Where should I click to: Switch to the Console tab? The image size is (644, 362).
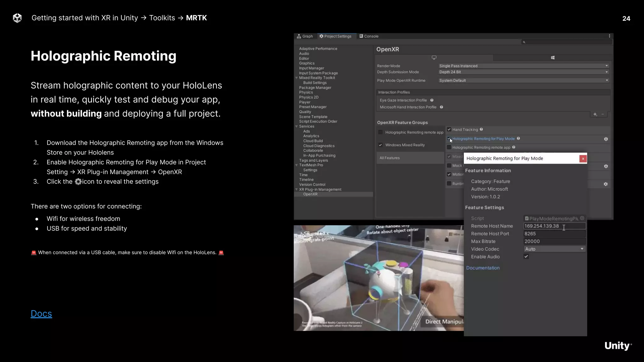point(369,36)
